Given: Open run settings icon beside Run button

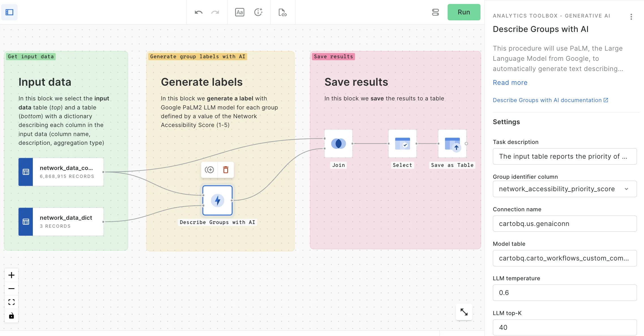Looking at the screenshot, I should (435, 12).
